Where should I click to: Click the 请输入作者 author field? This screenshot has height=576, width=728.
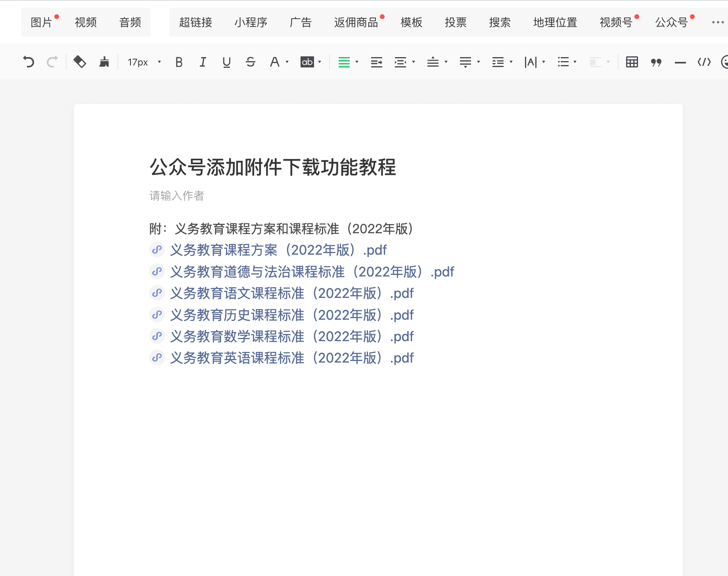coord(177,196)
